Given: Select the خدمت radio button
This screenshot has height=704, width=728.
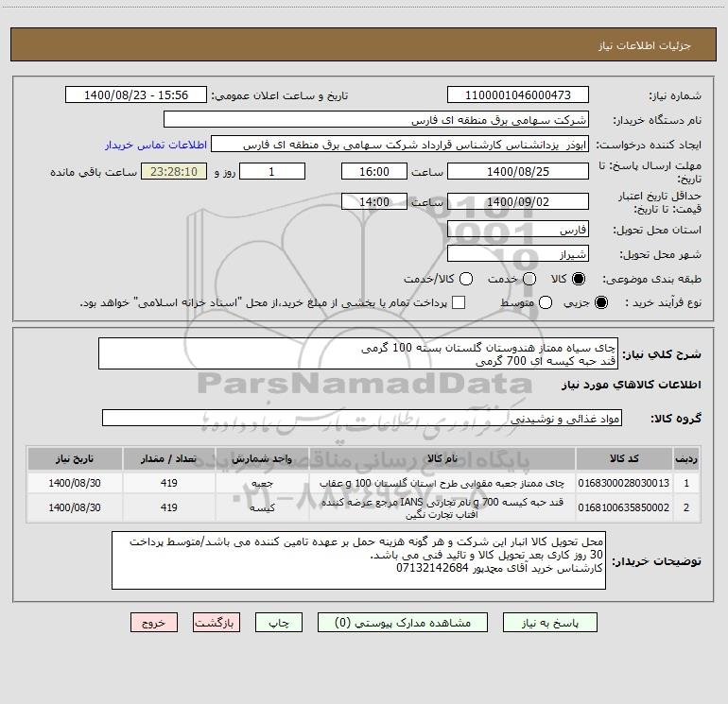Looking at the screenshot, I should 529,279.
